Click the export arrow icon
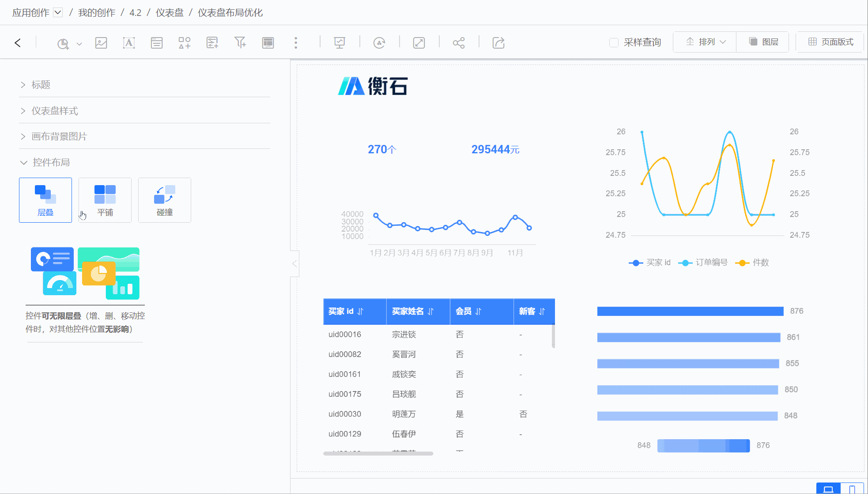This screenshot has height=494, width=868. tap(498, 43)
